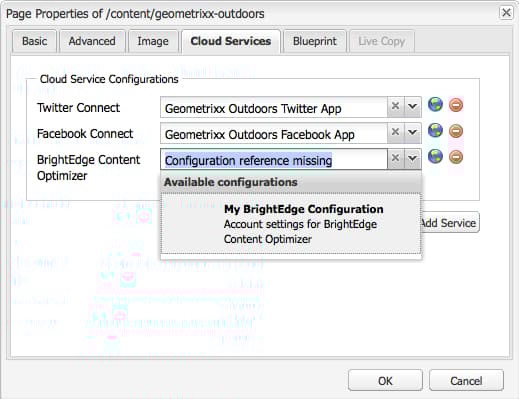Expand the Facebook Connect dropdown

point(413,132)
